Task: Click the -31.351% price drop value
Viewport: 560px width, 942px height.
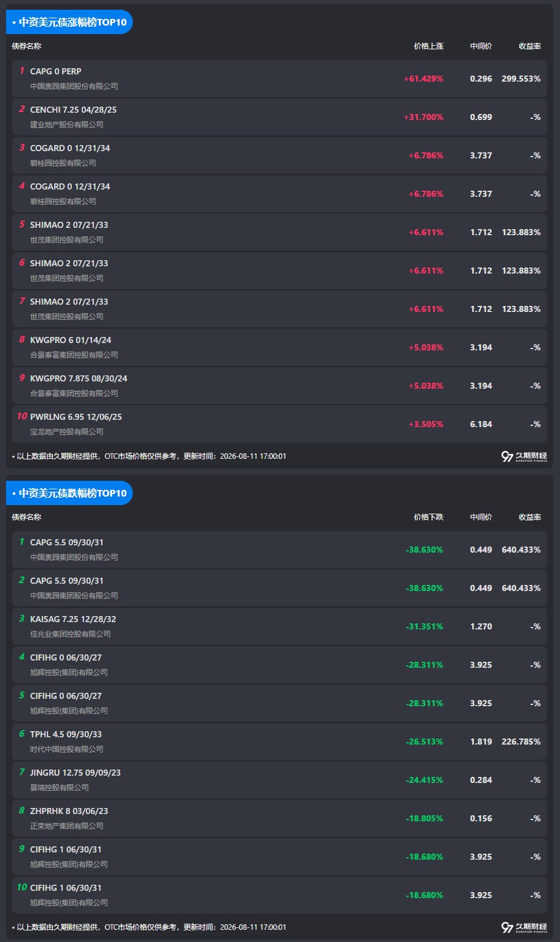Action: point(424,626)
